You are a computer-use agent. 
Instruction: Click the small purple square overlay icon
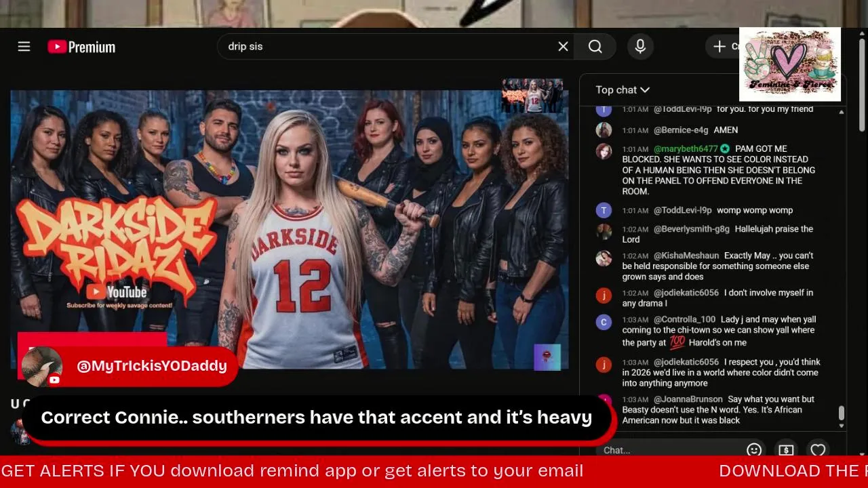pos(547,357)
